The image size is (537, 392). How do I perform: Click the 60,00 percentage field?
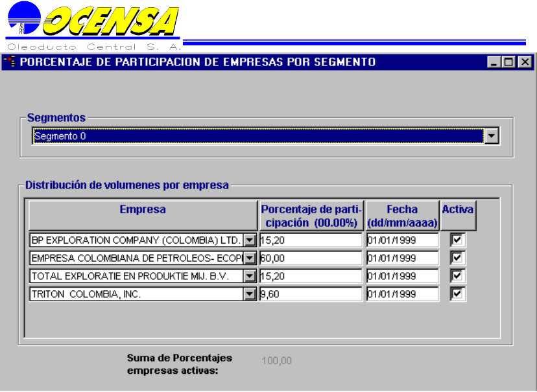click(311, 258)
